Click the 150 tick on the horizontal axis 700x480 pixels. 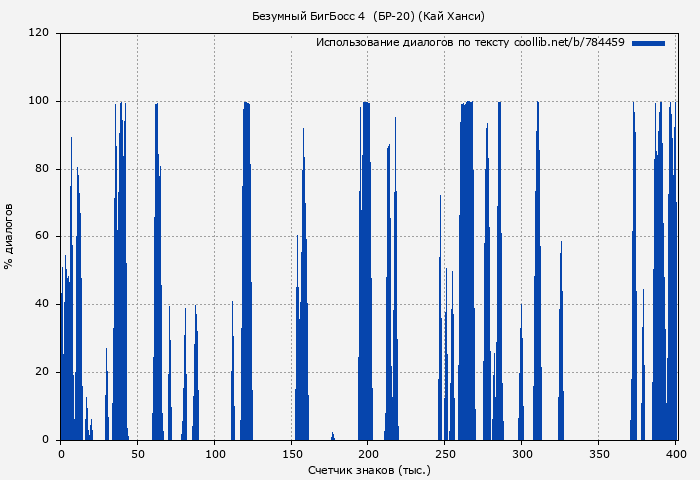(291, 454)
